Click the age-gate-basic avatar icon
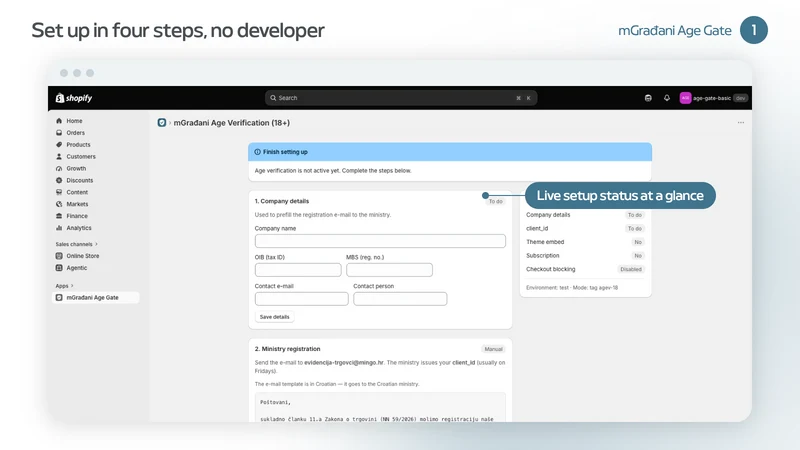 (685, 98)
